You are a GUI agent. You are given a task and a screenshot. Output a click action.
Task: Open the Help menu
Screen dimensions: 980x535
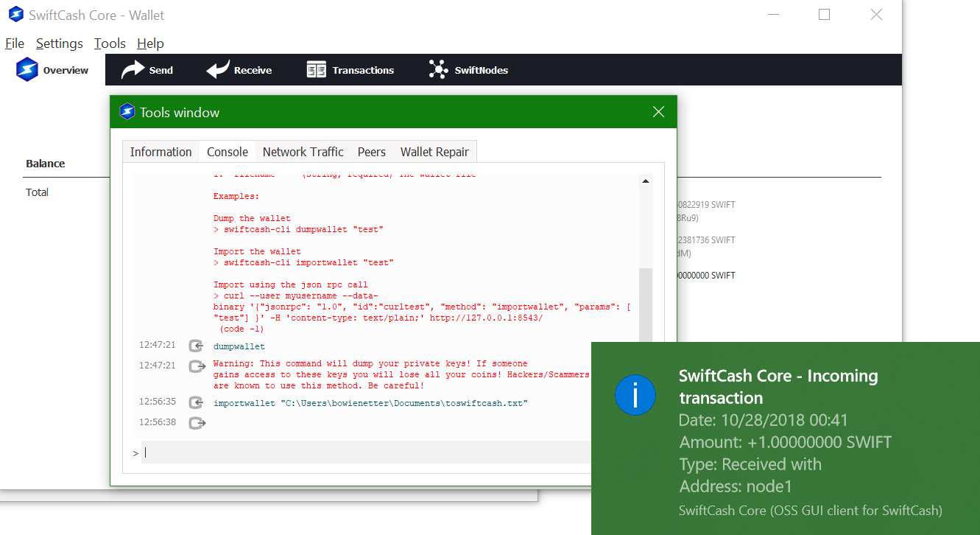tap(150, 43)
